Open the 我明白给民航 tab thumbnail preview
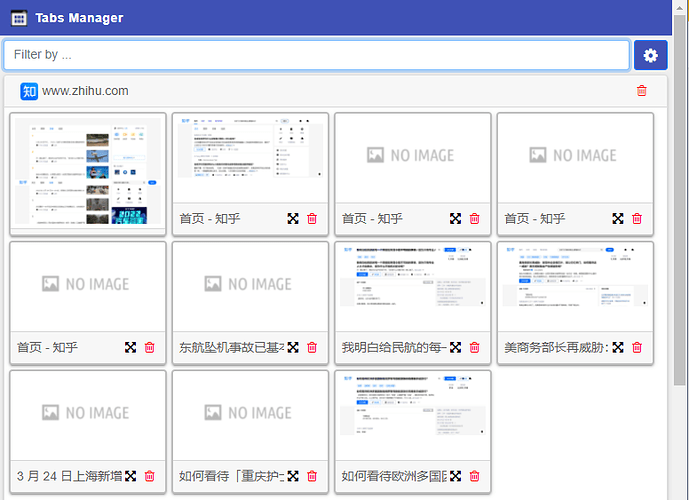689x500 pixels. [412, 286]
